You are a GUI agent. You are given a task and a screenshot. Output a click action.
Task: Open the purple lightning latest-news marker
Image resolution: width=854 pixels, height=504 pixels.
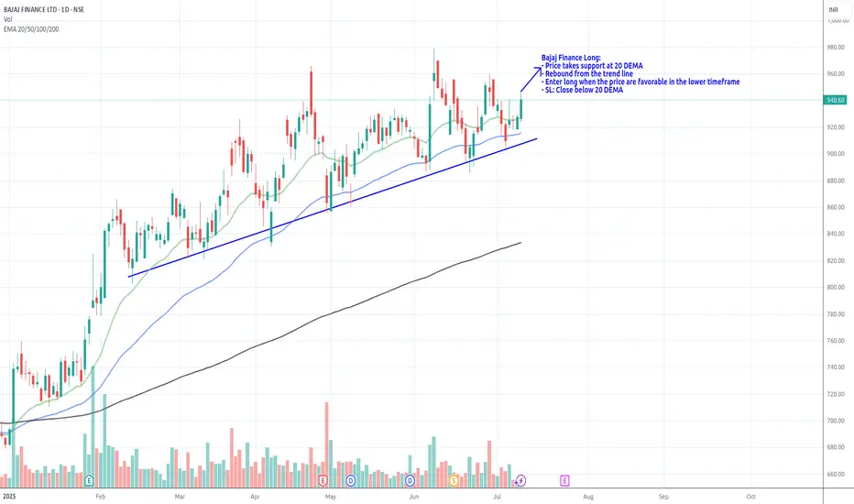point(520,480)
